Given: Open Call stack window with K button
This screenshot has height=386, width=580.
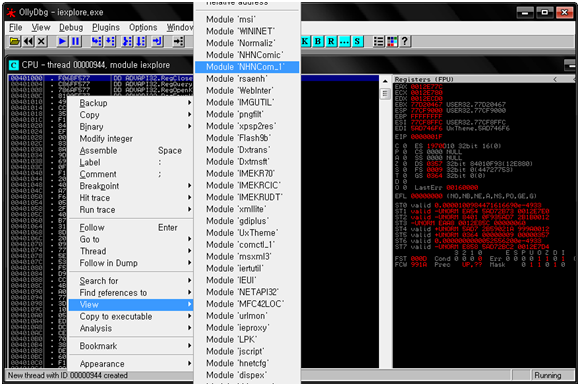Looking at the screenshot, I should (x=305, y=41).
